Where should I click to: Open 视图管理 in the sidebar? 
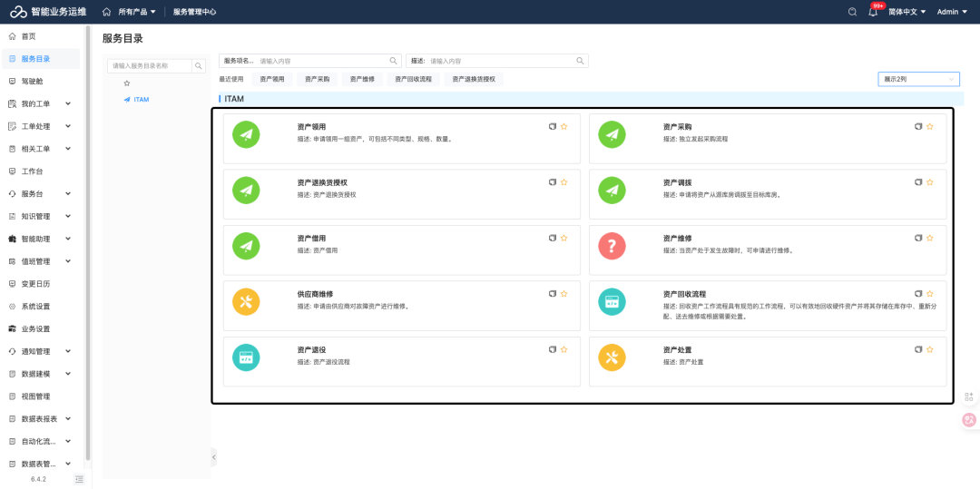(x=41, y=396)
